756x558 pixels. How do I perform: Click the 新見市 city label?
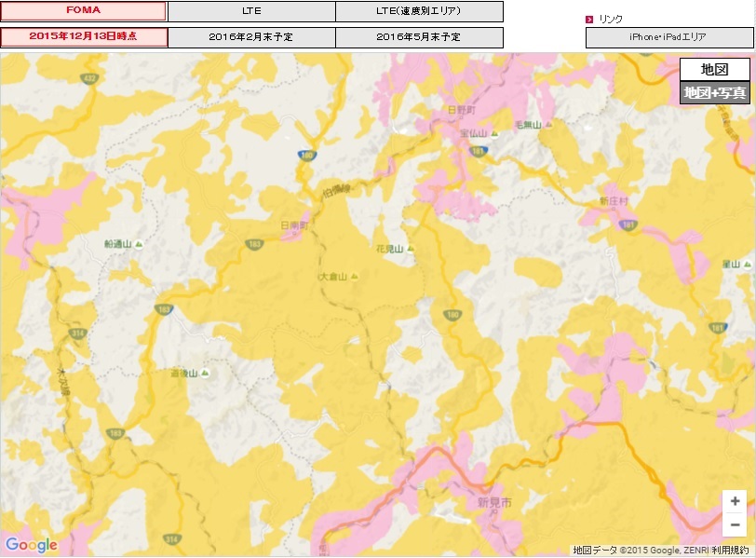(x=494, y=502)
